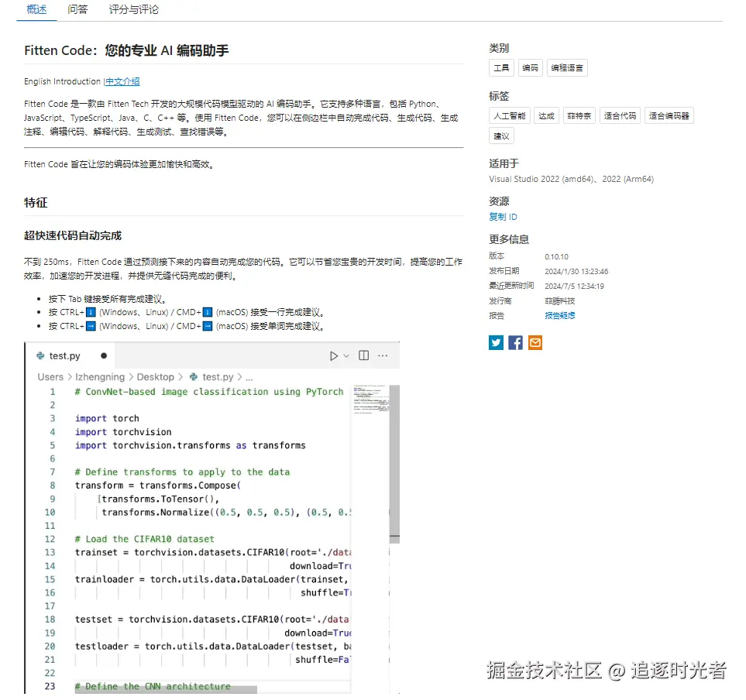Click Python file icon in breadcrumb
Viewport: 746px width, 700px height.
[x=194, y=376]
